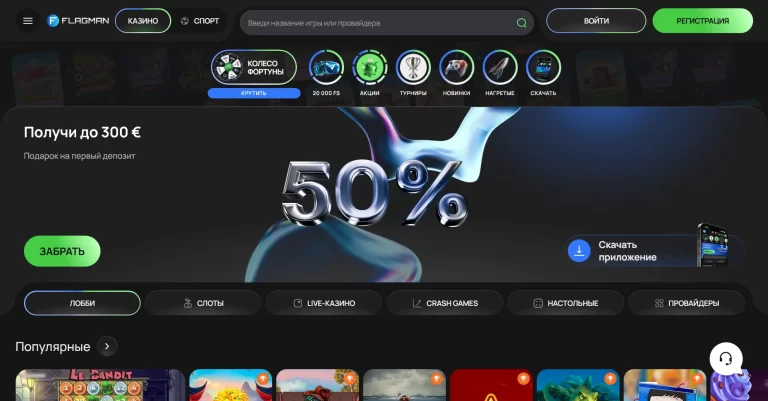Select the 20 000 FS bonus icon
Viewport: 768px width, 401px height.
coord(326,68)
